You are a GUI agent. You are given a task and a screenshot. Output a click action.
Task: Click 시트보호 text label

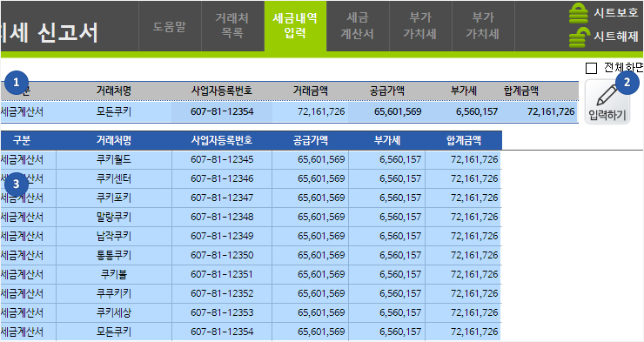click(616, 13)
